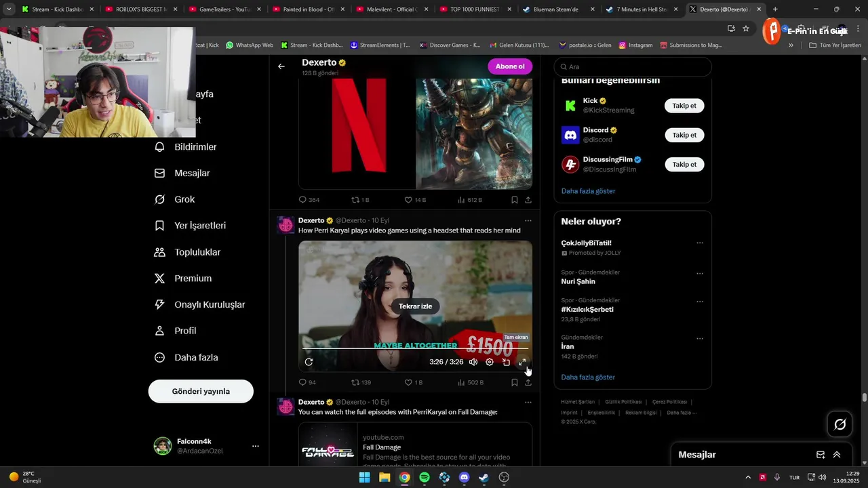Open the three-dot menu on the Perri Karyal post
The image size is (868, 488).
tap(528, 220)
